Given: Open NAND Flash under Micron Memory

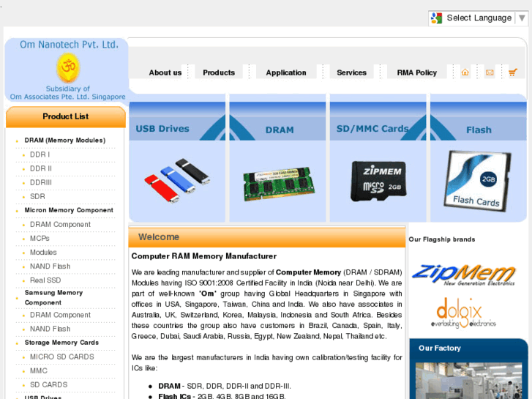Looking at the screenshot, I should (50, 266).
